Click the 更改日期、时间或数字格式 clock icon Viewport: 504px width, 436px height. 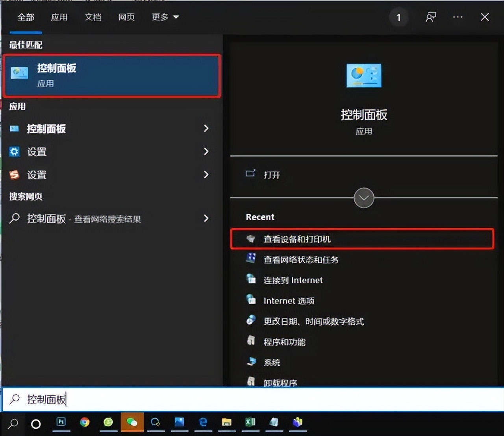251,321
